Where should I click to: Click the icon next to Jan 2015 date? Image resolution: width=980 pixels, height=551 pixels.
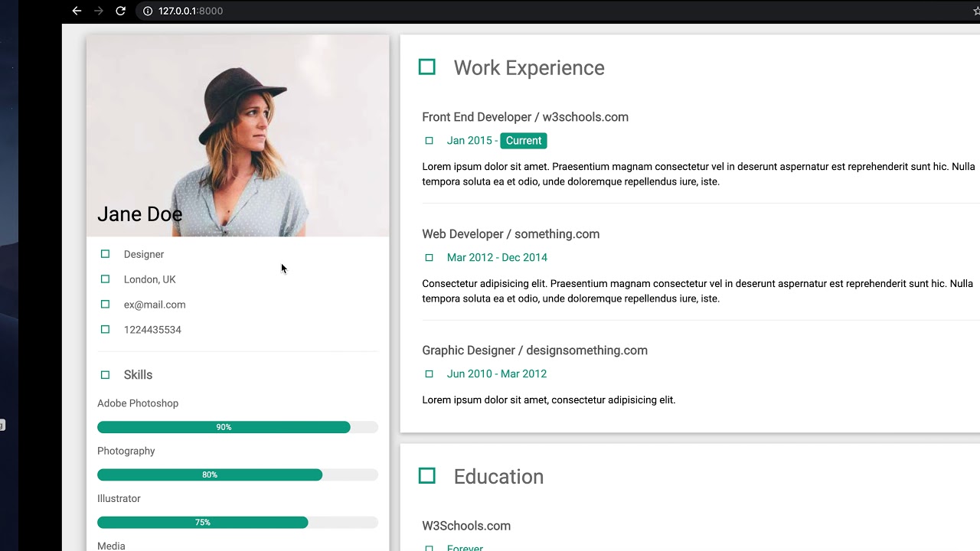pos(429,141)
